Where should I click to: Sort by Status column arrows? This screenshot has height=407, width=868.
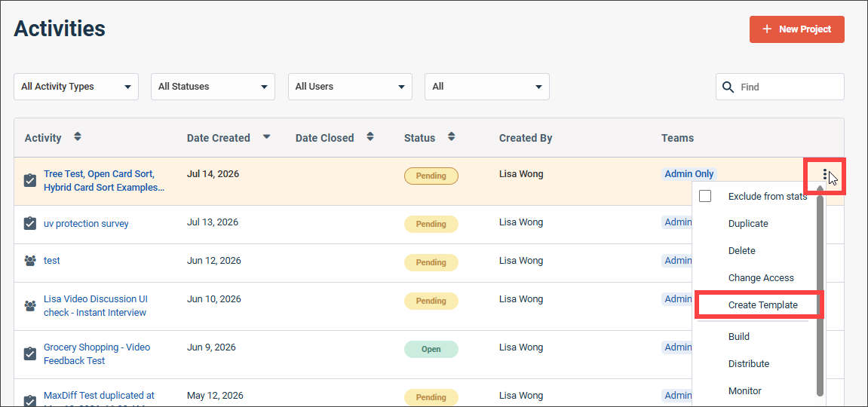(452, 136)
